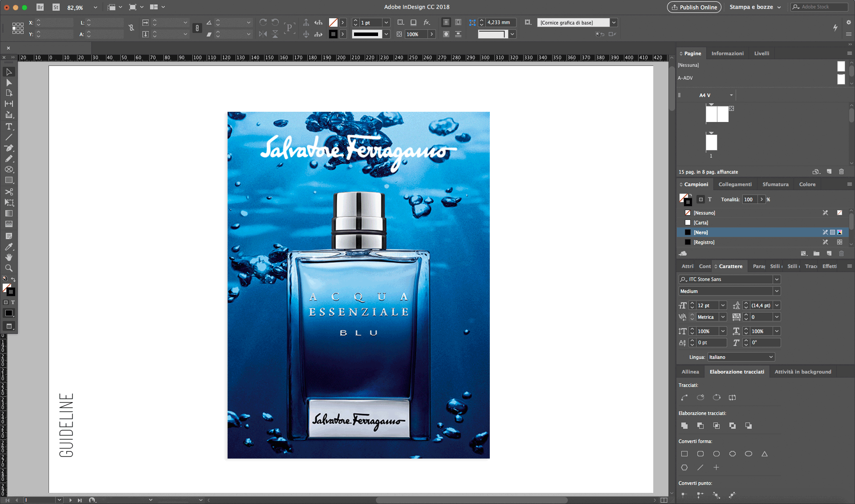Delete selected swatch with trash icon
855x504 pixels.
pyautogui.click(x=842, y=253)
